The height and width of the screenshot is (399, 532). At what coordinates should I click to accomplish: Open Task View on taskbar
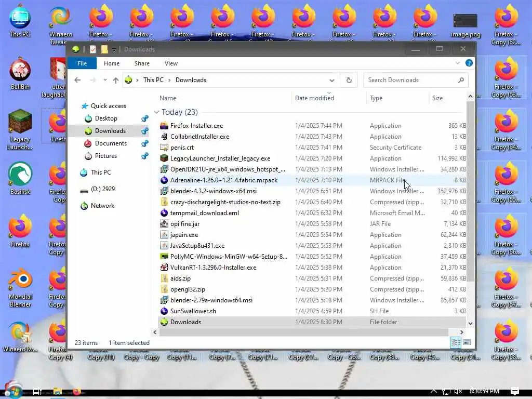click(37, 392)
